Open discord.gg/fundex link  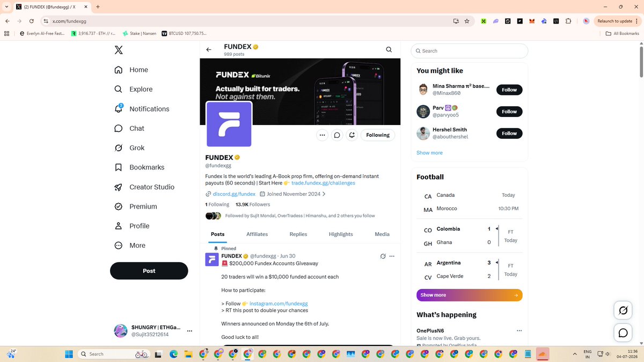point(234,194)
